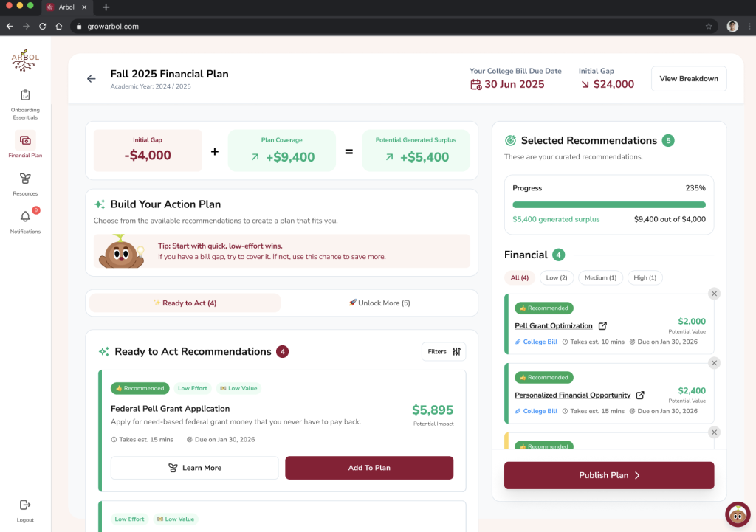Open Pell Grant Optimization external link icon

[x=602, y=326]
